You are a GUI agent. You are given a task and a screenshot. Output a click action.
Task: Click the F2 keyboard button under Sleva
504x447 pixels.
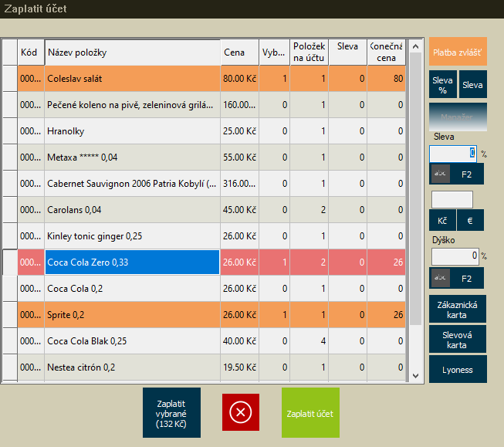coord(457,174)
